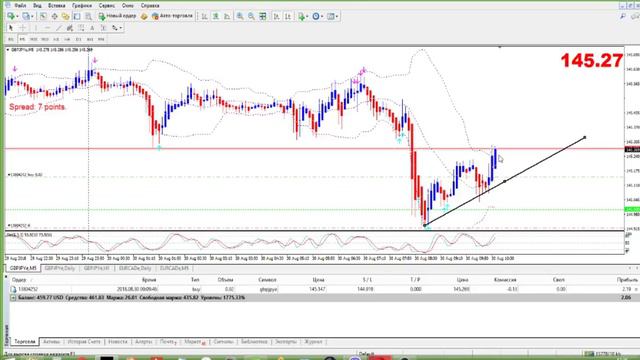Select the Horizontal Line tool
The image size is (640, 360).
coord(47,28)
